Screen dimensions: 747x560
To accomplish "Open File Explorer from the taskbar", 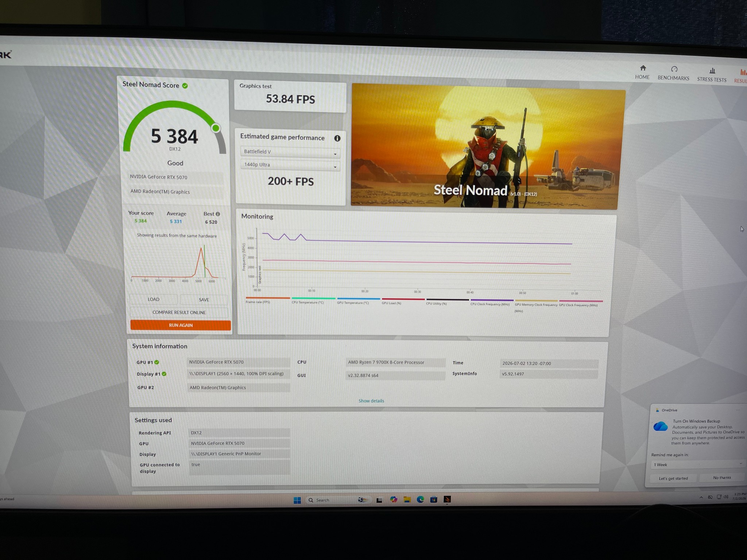I will click(x=407, y=499).
